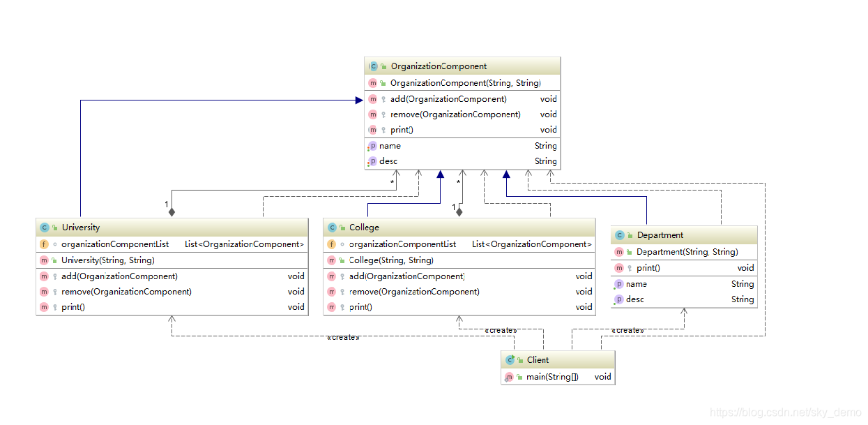Screen dimensions: 868x425
Task: Select OrganizationComponent(String, String) constructor row
Action: 462,83
